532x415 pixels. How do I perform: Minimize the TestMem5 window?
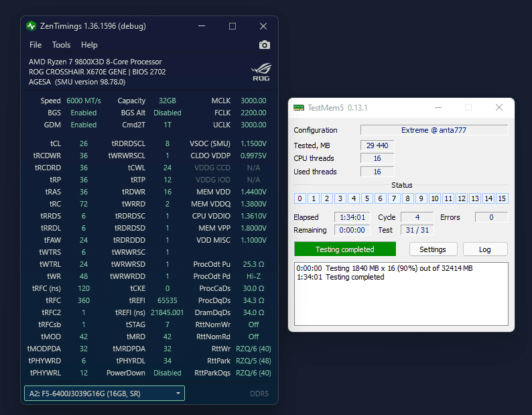point(438,108)
